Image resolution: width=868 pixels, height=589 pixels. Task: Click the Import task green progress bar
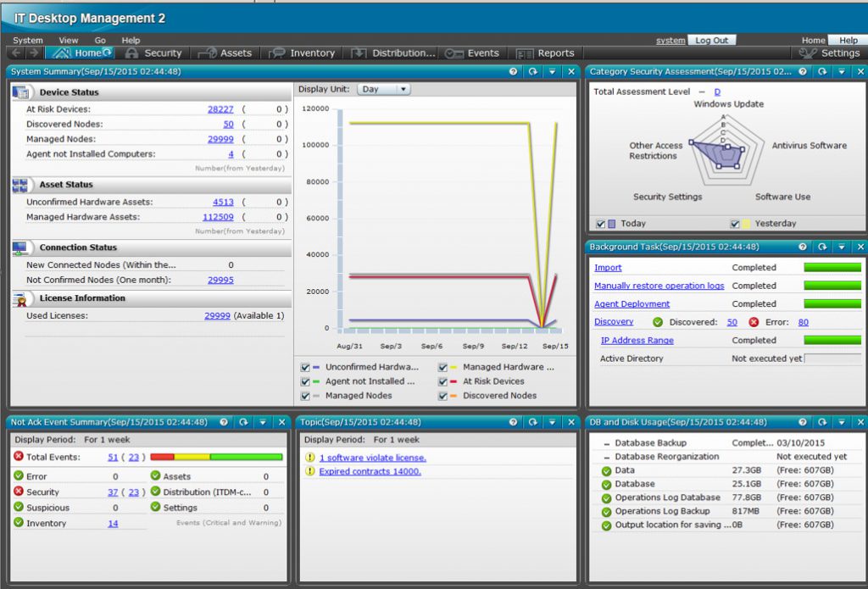(x=832, y=267)
